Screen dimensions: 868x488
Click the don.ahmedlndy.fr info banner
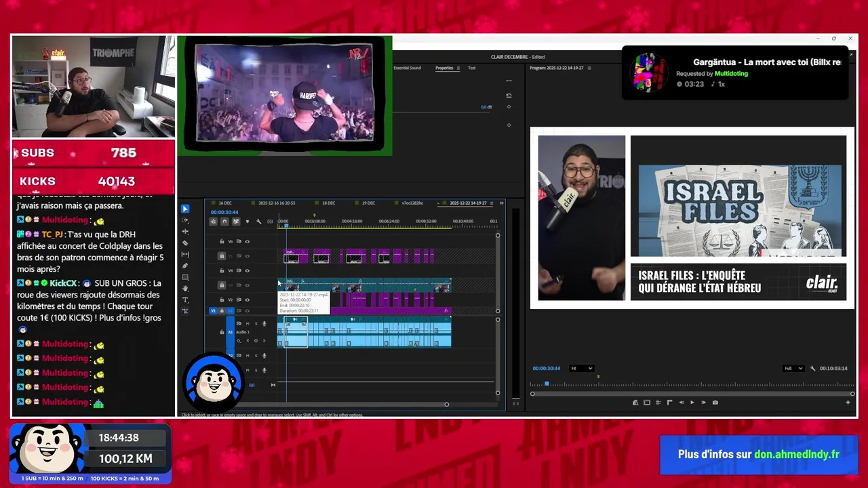[758, 454]
